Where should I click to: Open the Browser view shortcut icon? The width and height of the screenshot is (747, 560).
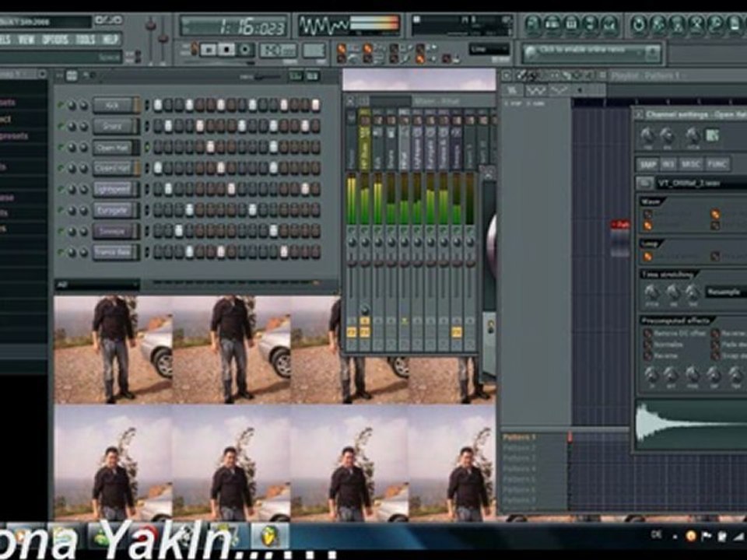[x=591, y=23]
